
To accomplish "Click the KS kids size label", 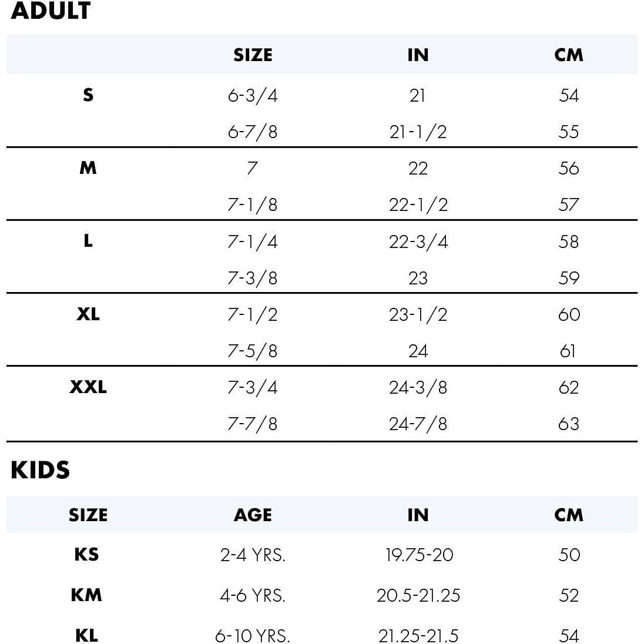I will pyautogui.click(x=86, y=555).
